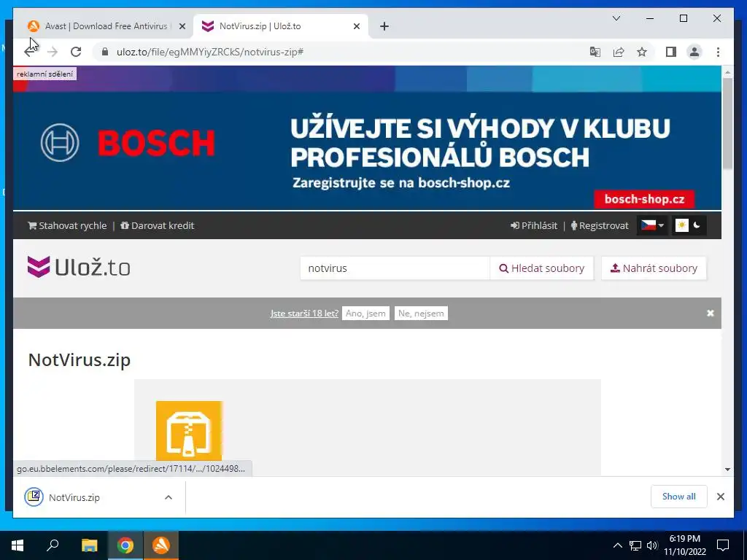Viewport: 747px width, 560px height.
Task: Click the scrollbar down arrow
Action: [727, 469]
